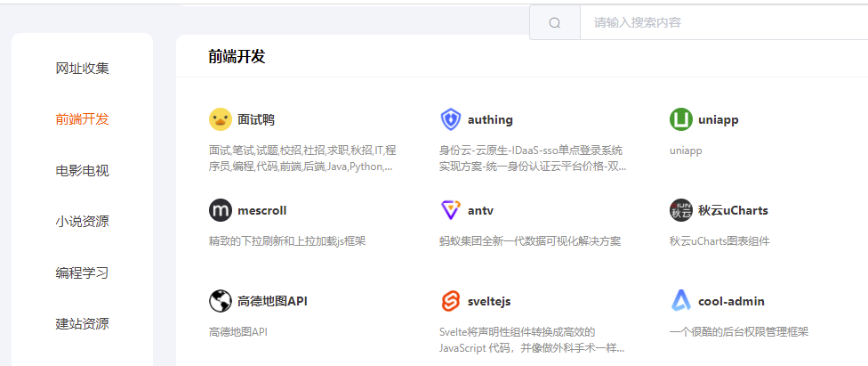Click the 秋云uCharts logo icon
Screen dimensions: 868x366
click(x=681, y=210)
